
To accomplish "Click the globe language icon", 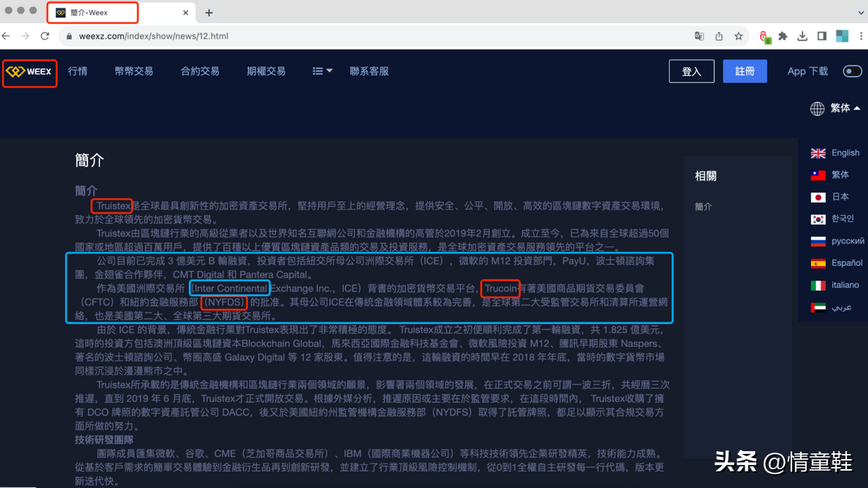I will tap(817, 108).
